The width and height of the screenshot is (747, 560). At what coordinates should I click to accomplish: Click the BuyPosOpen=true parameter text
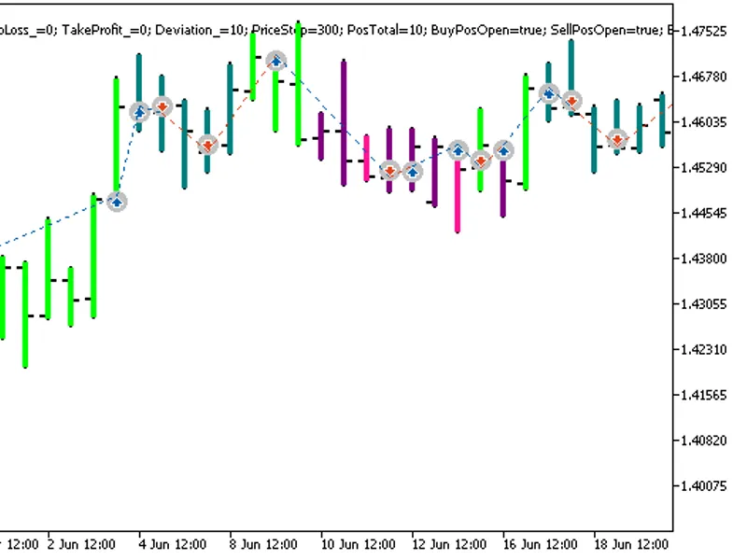[x=487, y=30]
